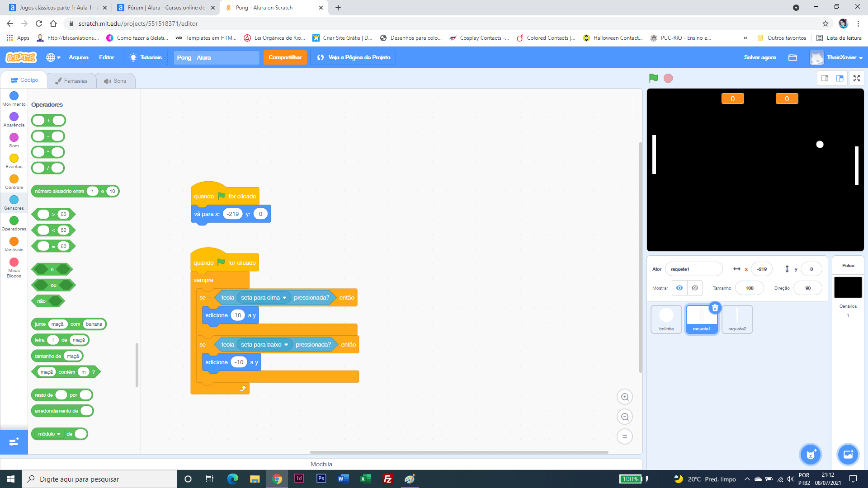The width and height of the screenshot is (868, 488).
Task: Click the green flag to start
Action: click(x=653, y=78)
